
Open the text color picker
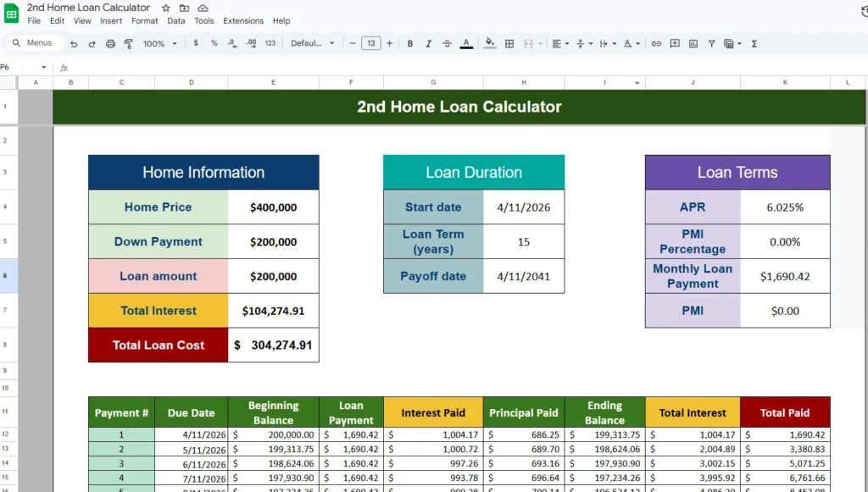[x=465, y=43]
